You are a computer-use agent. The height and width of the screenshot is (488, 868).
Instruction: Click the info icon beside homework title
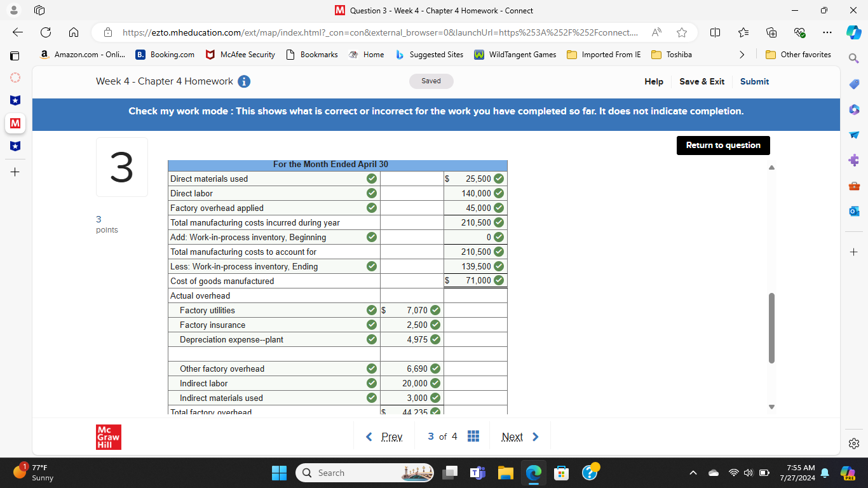point(244,81)
